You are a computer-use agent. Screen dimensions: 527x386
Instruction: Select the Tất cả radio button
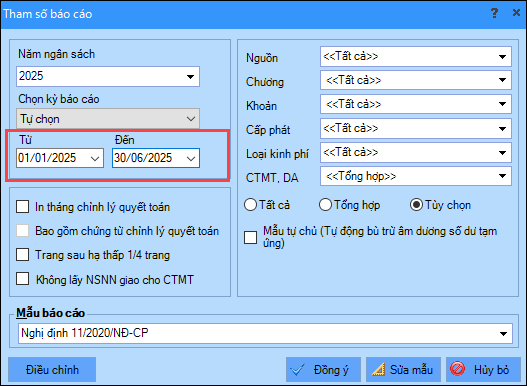(x=251, y=205)
